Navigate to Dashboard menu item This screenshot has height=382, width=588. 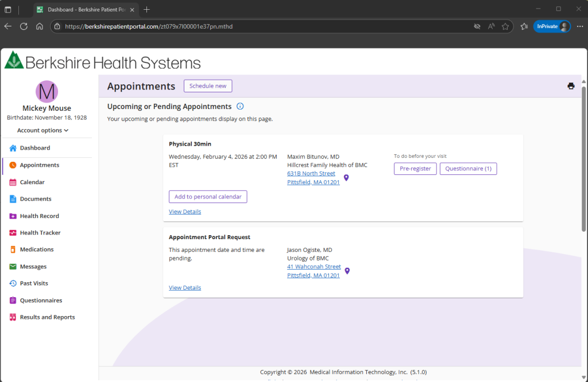coord(34,148)
